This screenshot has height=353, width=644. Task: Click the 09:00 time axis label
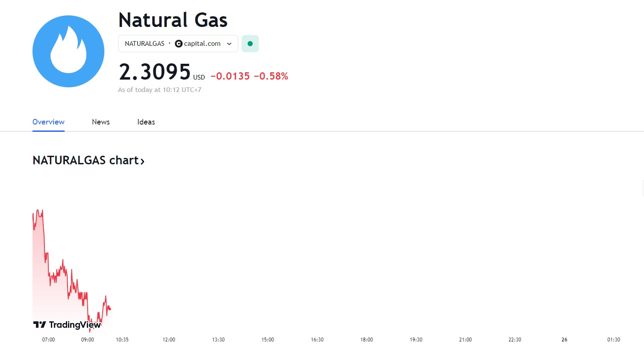(88, 340)
